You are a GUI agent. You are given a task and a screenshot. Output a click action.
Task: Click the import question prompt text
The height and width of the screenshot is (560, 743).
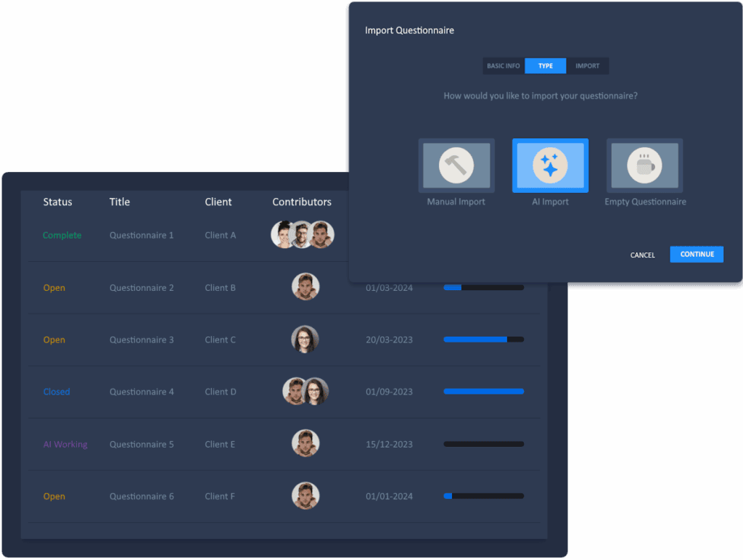coord(541,96)
